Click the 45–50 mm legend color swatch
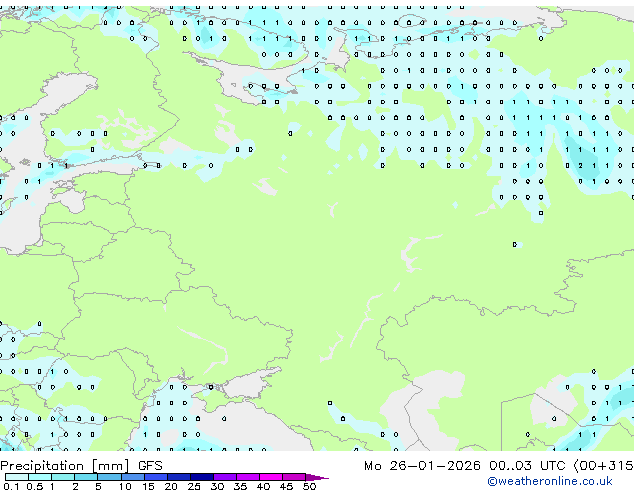 point(294,477)
